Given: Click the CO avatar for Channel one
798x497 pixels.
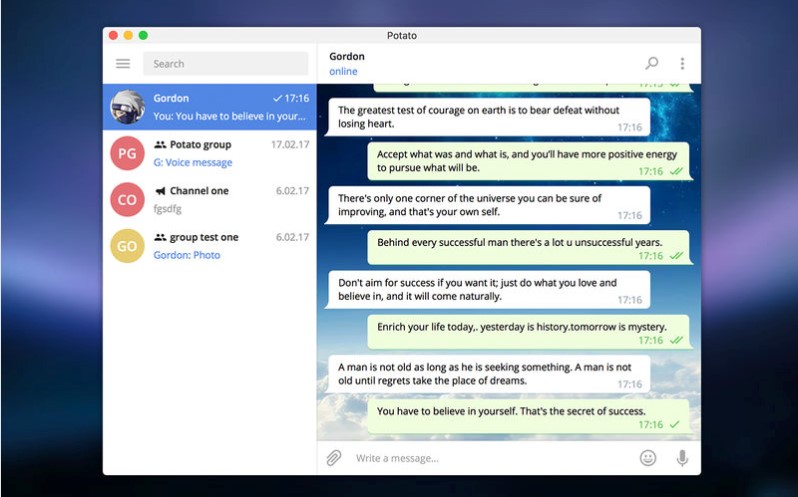Looking at the screenshot, I should tap(127, 199).
